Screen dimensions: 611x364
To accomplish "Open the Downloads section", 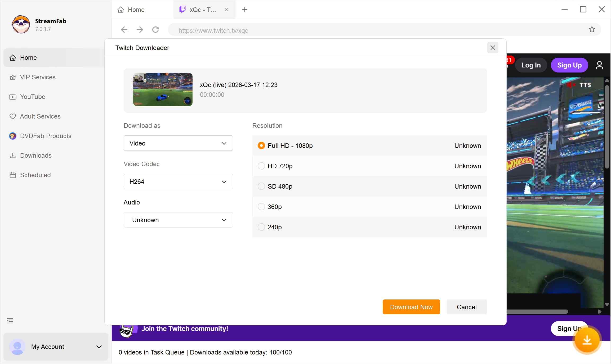I will (x=35, y=156).
